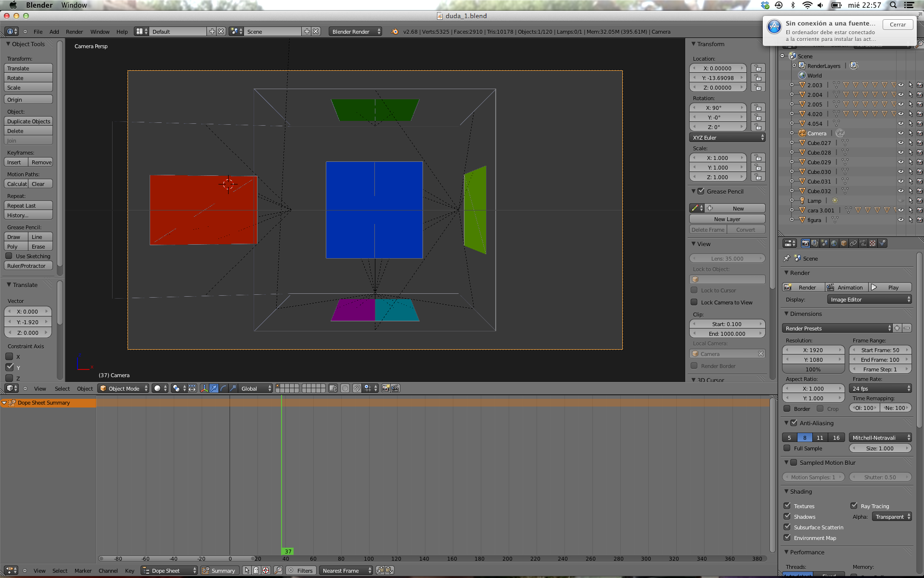924x578 pixels.
Task: Switch to Texture properties checkerboard icon
Action: pos(873,243)
